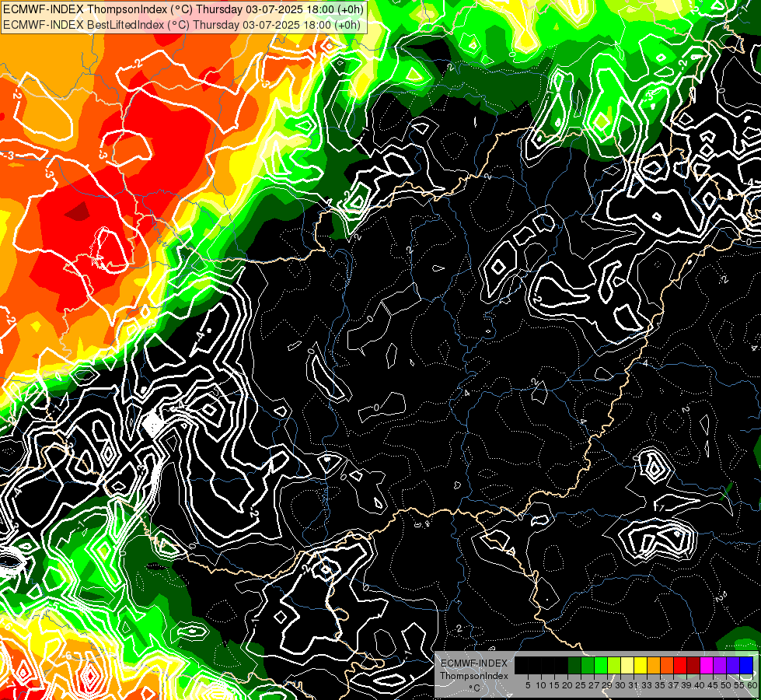
Task: Click legend tick value '39'
Action: pyautogui.click(x=686, y=685)
